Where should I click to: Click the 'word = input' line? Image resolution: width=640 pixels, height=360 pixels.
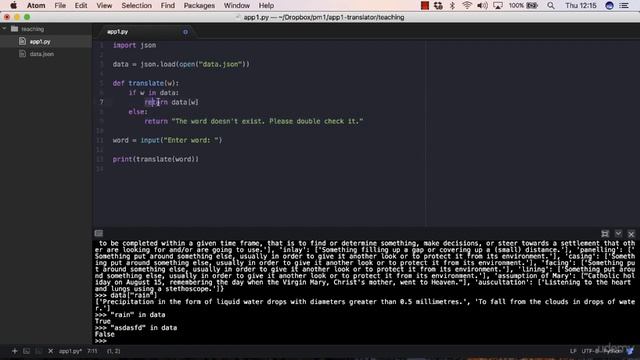point(167,140)
